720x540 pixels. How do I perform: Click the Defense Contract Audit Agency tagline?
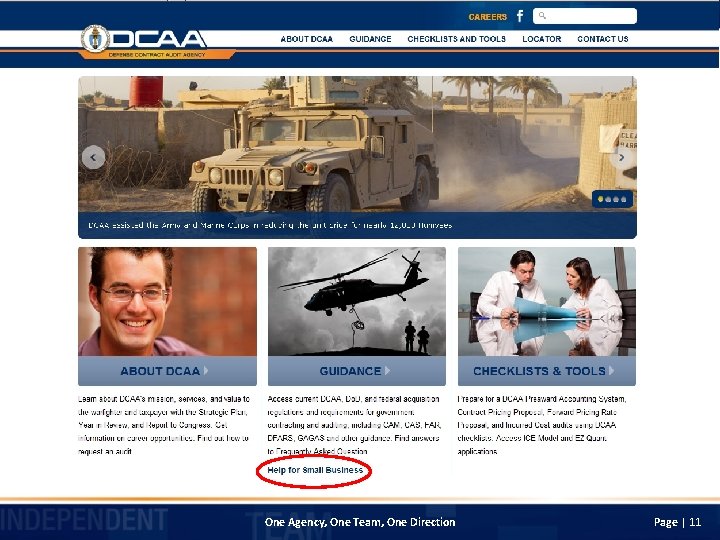pyautogui.click(x=157, y=55)
